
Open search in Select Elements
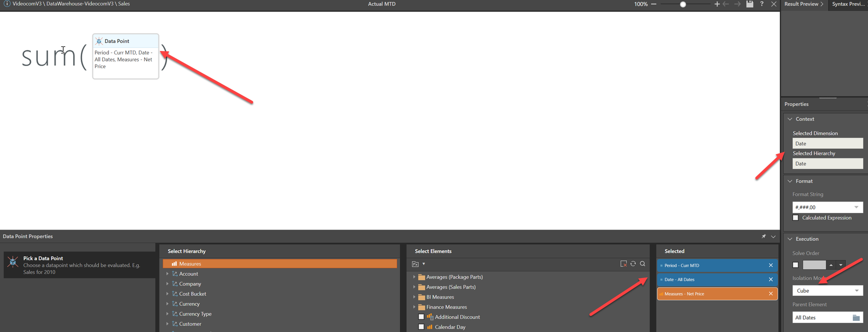pos(642,264)
